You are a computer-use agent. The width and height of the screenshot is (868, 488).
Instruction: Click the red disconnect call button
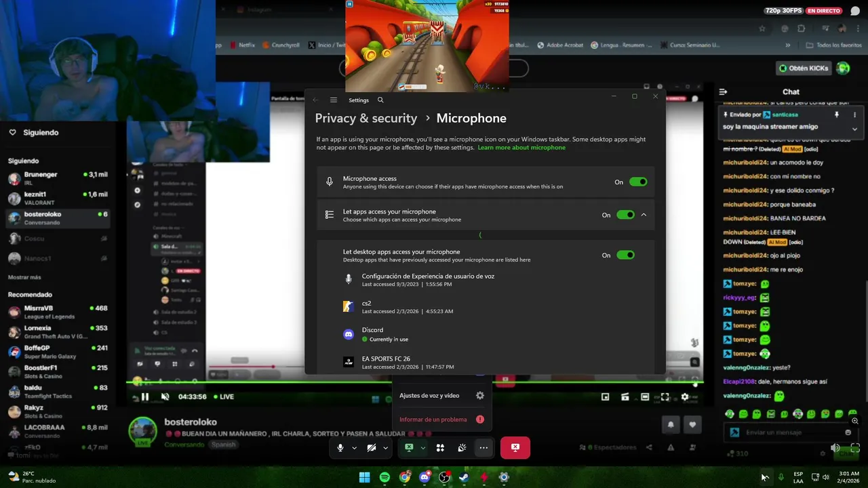coord(515,447)
